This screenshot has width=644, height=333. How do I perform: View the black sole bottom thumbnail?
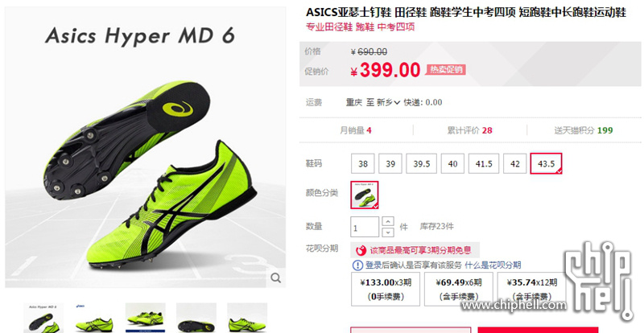coord(196,318)
